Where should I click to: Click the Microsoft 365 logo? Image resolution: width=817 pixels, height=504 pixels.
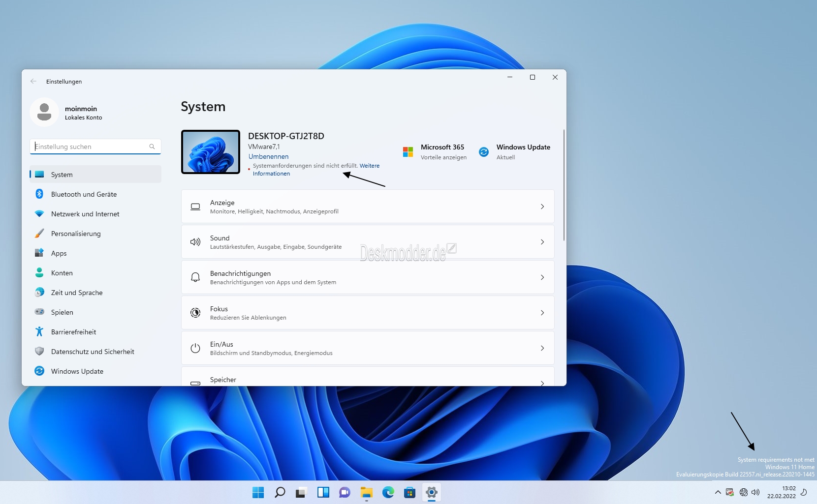point(408,152)
